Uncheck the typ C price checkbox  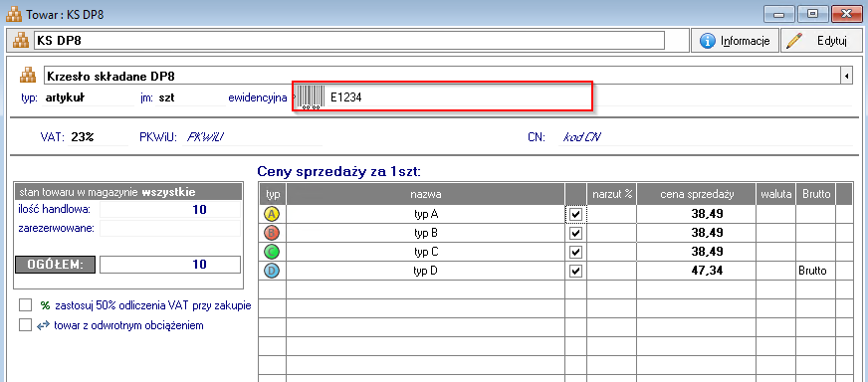(x=575, y=252)
